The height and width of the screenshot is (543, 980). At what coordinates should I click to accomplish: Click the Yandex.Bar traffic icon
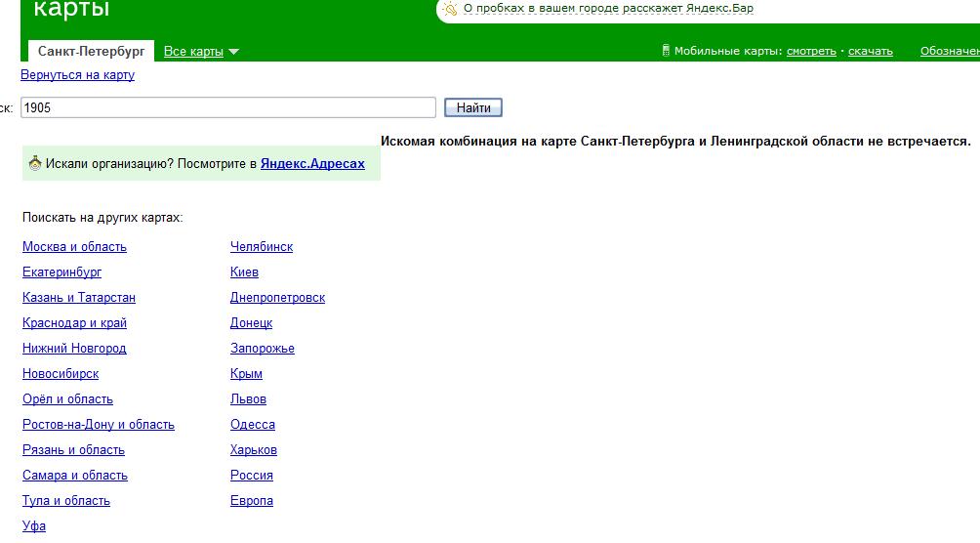[450, 9]
